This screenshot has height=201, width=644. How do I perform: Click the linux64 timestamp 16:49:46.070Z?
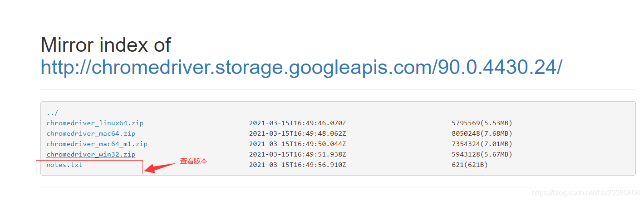click(x=297, y=123)
